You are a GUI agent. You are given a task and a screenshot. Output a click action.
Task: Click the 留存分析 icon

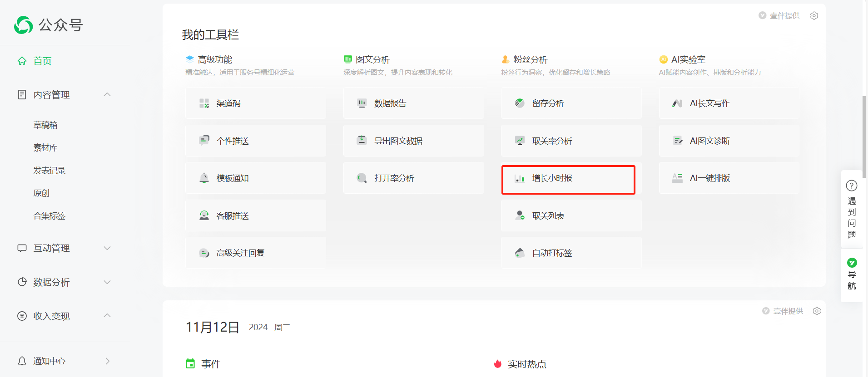520,103
